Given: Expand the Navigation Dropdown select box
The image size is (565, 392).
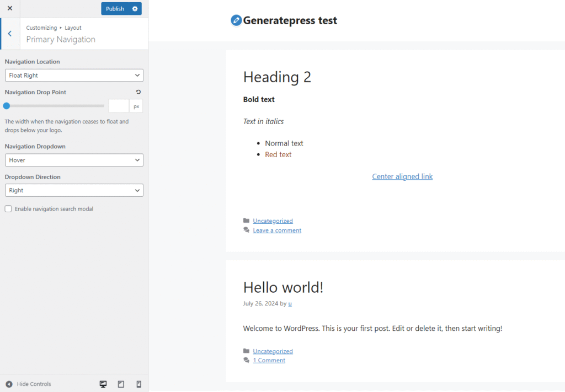Looking at the screenshot, I should (x=74, y=160).
